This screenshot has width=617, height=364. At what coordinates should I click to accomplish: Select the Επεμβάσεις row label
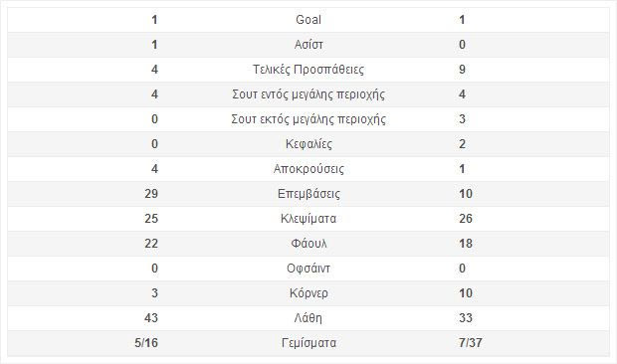coord(308,194)
